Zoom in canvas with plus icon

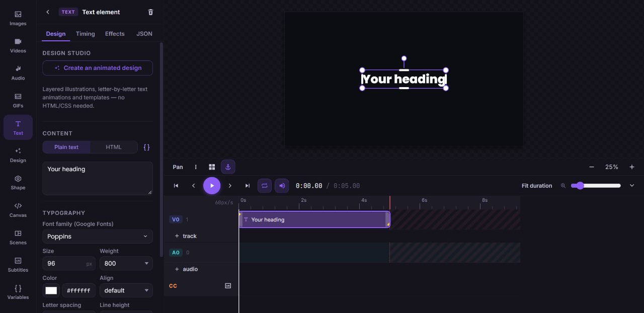632,167
